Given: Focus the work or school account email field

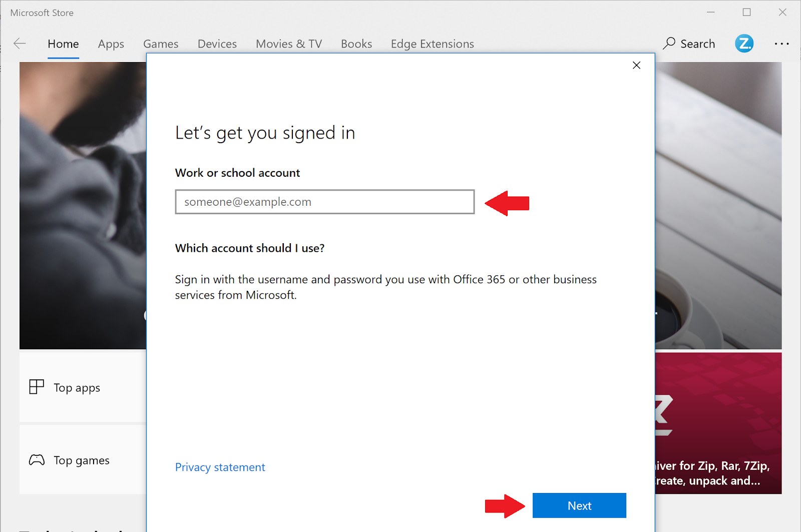Looking at the screenshot, I should click(x=324, y=202).
